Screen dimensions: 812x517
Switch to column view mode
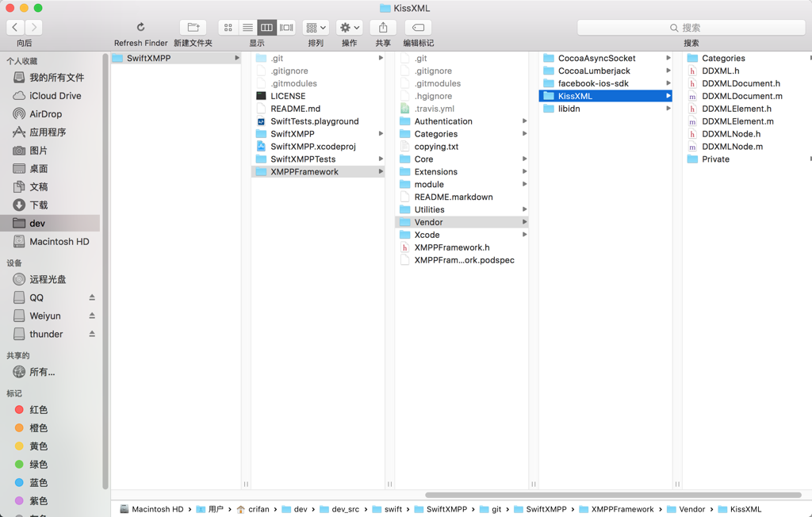coord(266,28)
